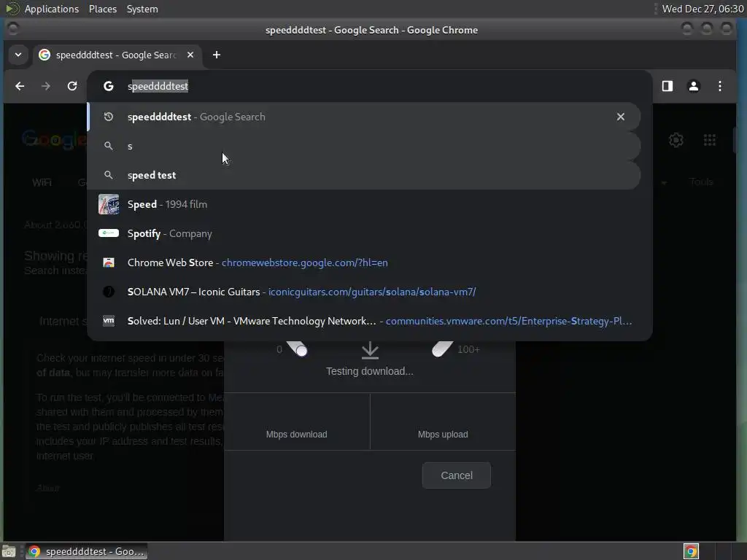
Task: Open the Places menu
Action: tap(103, 9)
